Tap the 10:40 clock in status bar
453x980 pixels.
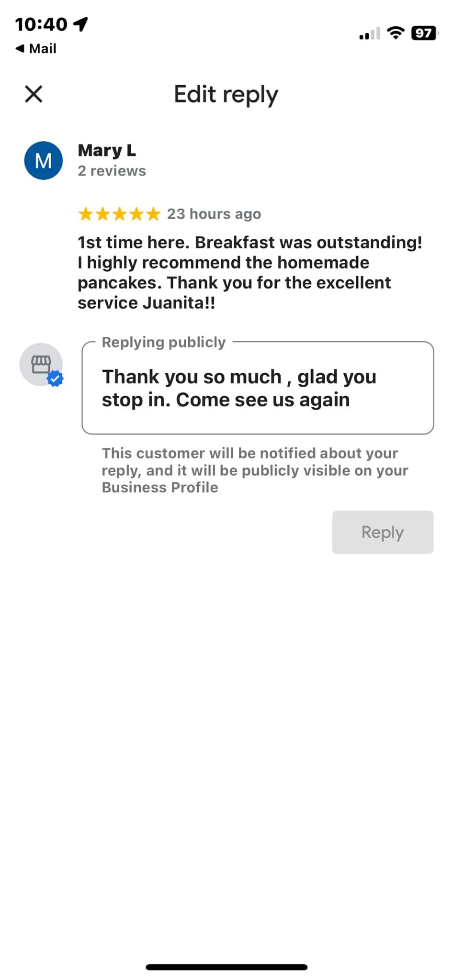click(41, 24)
